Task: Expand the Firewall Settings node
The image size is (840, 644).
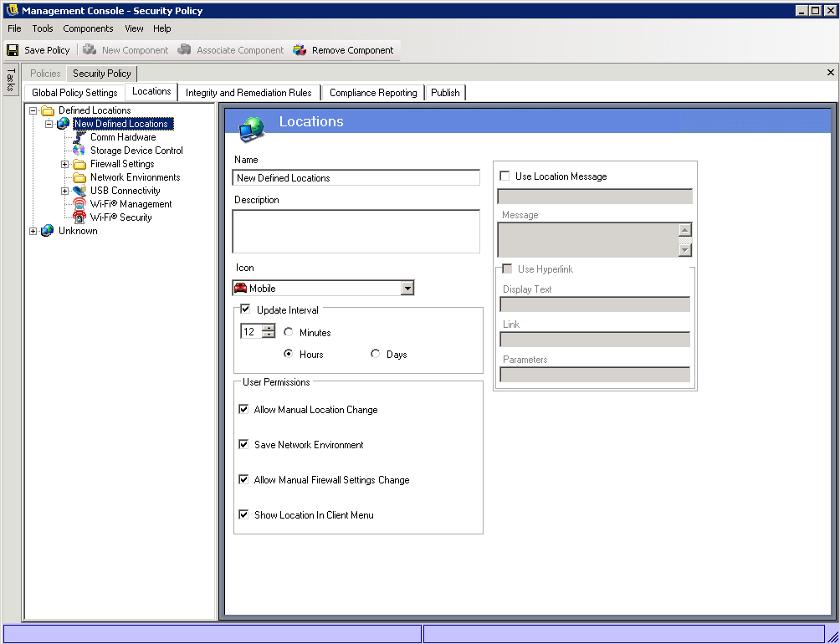Action: coord(64,165)
